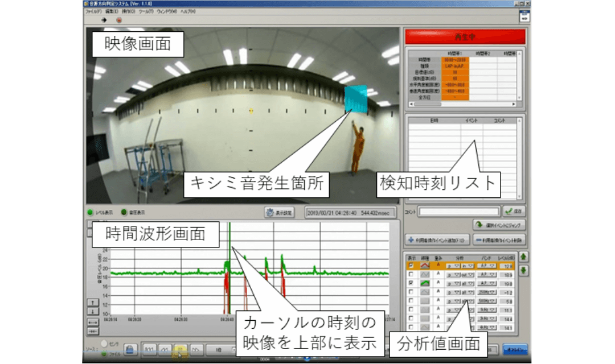The width and height of the screenshot is (615, 364).
Task: Open the ウィンドウ(W) menu
Action: 167,12
